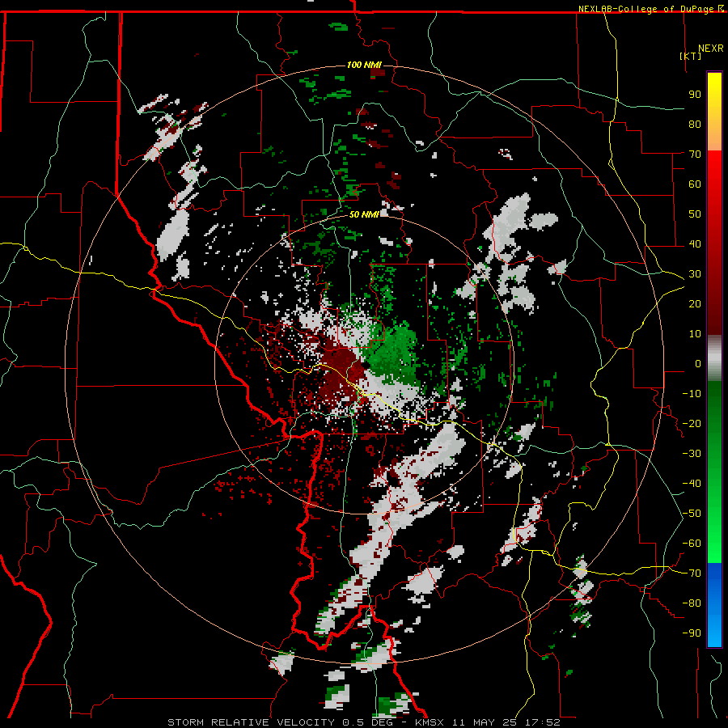Click the 0.5 DEG elevation text
The image size is (728, 728).
[368, 722]
